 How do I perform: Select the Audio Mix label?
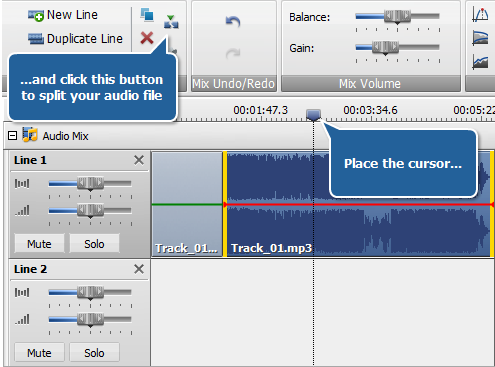point(65,136)
